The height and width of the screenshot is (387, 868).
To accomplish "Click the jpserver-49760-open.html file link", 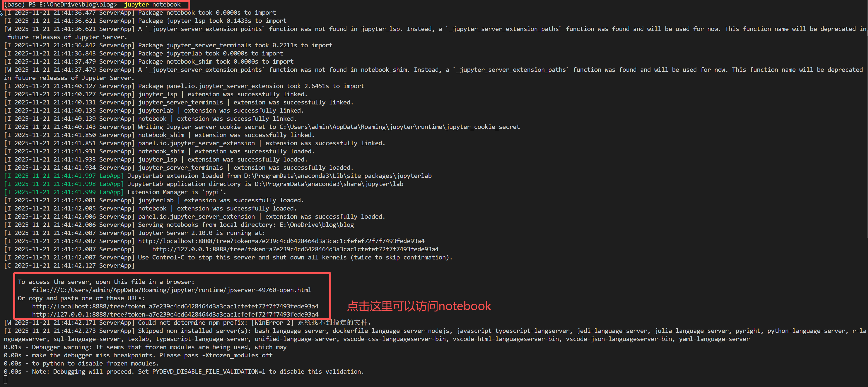I will (172, 290).
